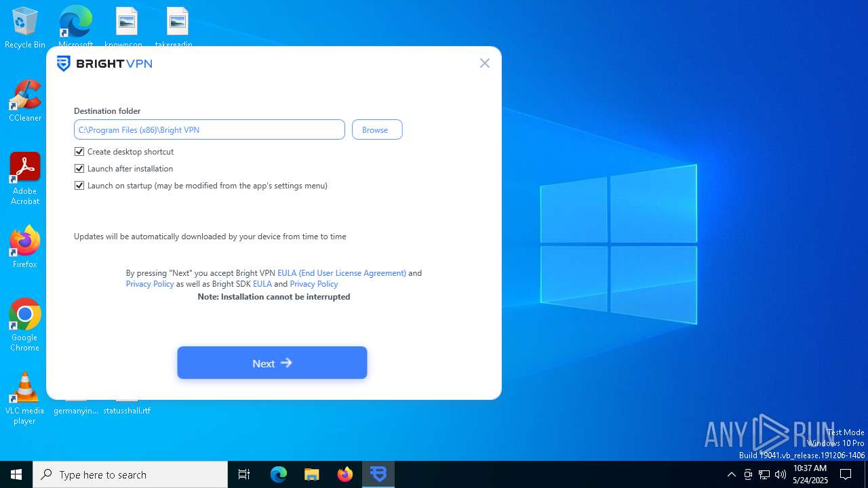This screenshot has width=868, height=488.
Task: Show hidden system tray icons
Action: click(x=731, y=474)
